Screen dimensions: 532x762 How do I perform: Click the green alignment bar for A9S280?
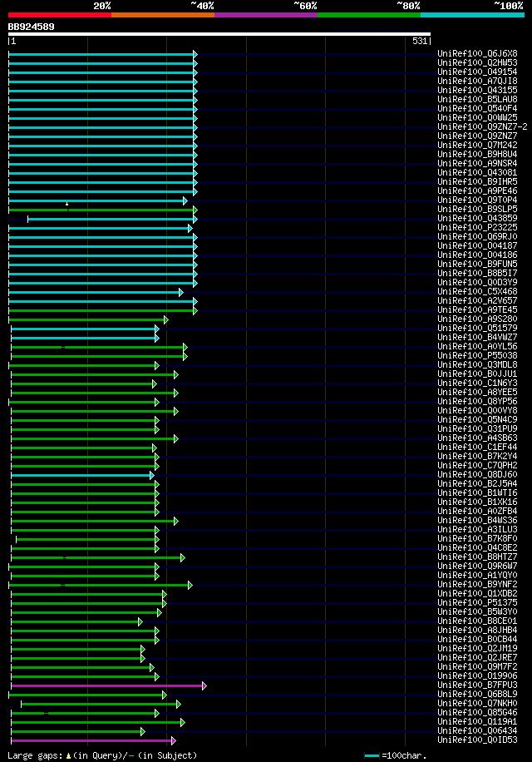click(88, 319)
